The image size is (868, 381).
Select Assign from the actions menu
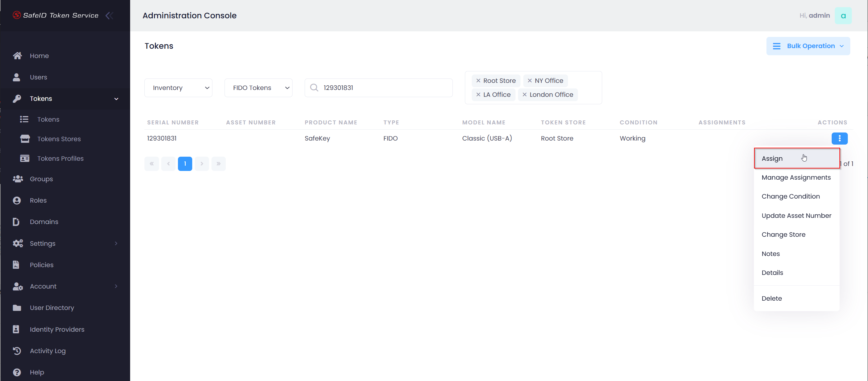click(x=772, y=159)
